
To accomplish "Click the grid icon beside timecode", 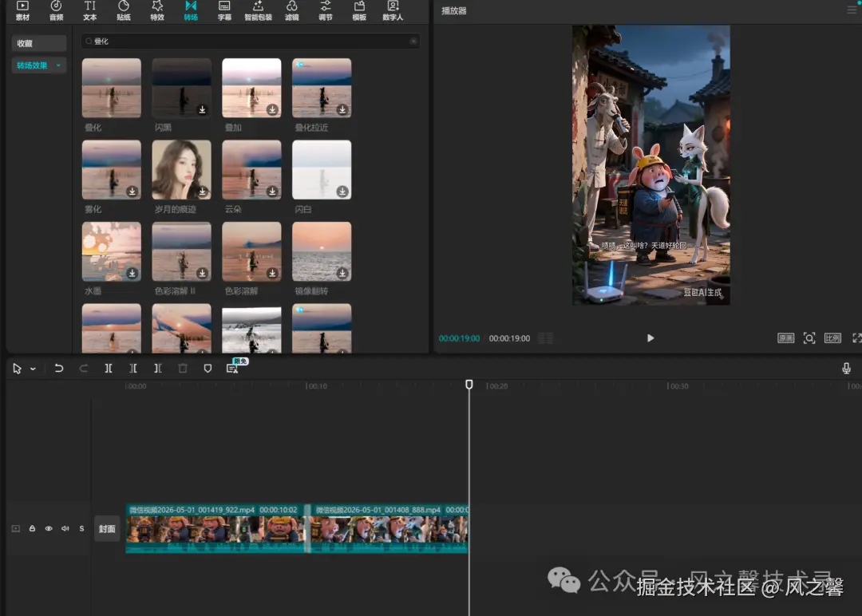I will tap(545, 338).
